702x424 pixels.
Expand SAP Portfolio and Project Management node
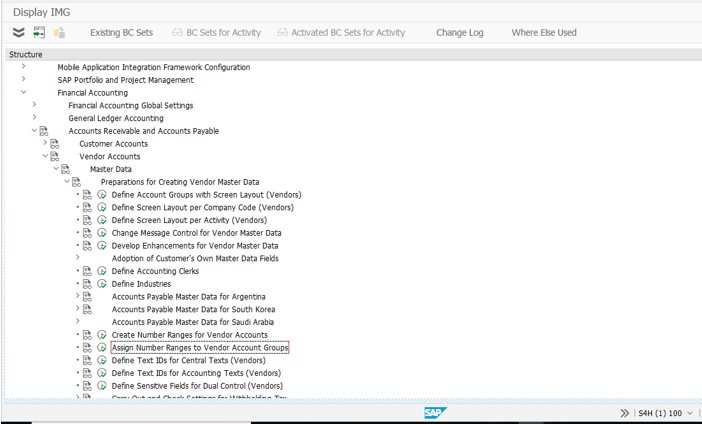pos(23,79)
